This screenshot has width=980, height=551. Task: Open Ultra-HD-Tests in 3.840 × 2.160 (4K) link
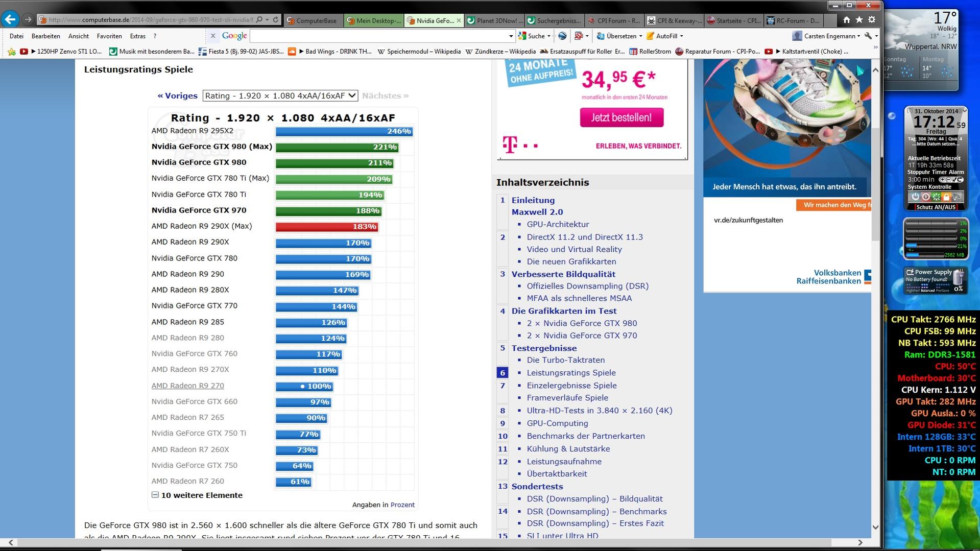pos(600,411)
